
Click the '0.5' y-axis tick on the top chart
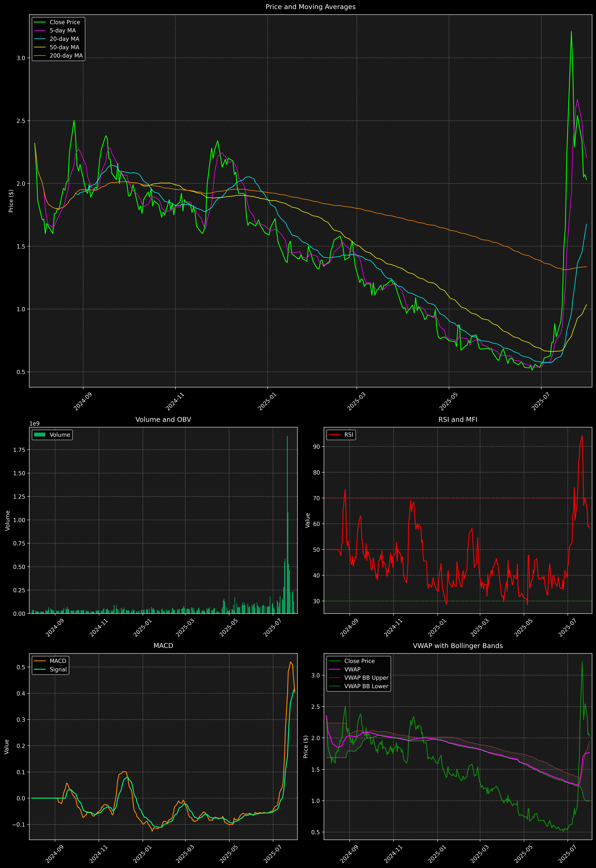pyautogui.click(x=21, y=372)
